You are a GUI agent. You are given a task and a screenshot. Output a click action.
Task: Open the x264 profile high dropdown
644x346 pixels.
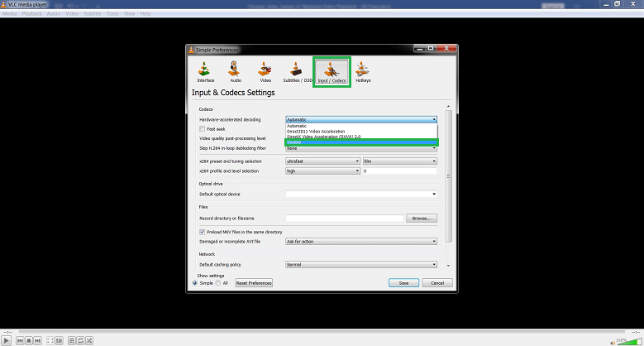tap(322, 171)
